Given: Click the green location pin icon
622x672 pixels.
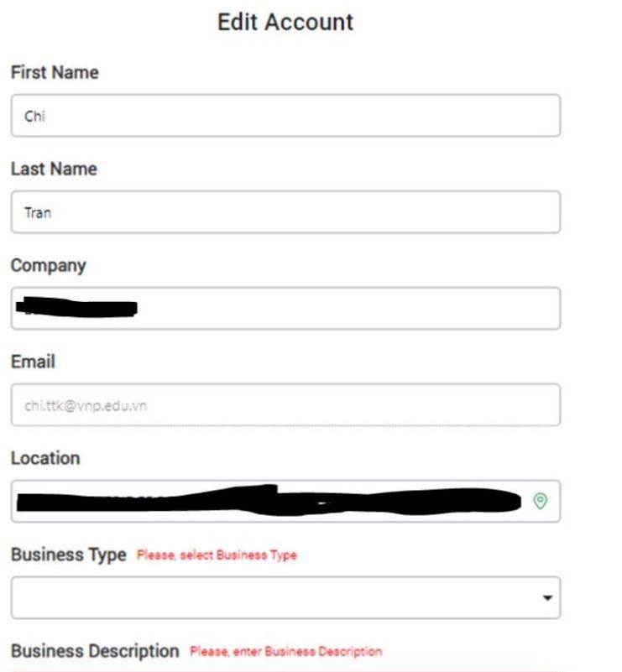Looking at the screenshot, I should pos(541,501).
